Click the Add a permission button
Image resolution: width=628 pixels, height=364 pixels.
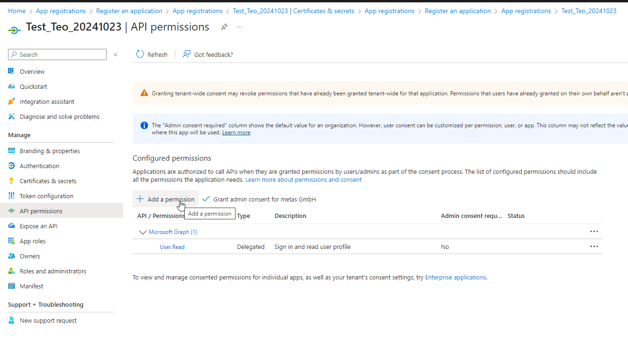click(165, 199)
